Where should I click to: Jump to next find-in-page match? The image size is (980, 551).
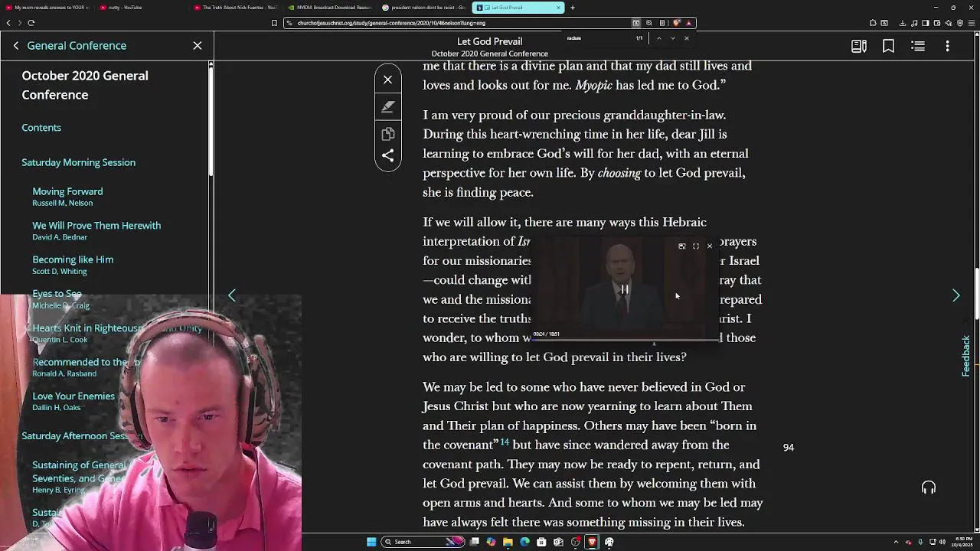point(672,38)
